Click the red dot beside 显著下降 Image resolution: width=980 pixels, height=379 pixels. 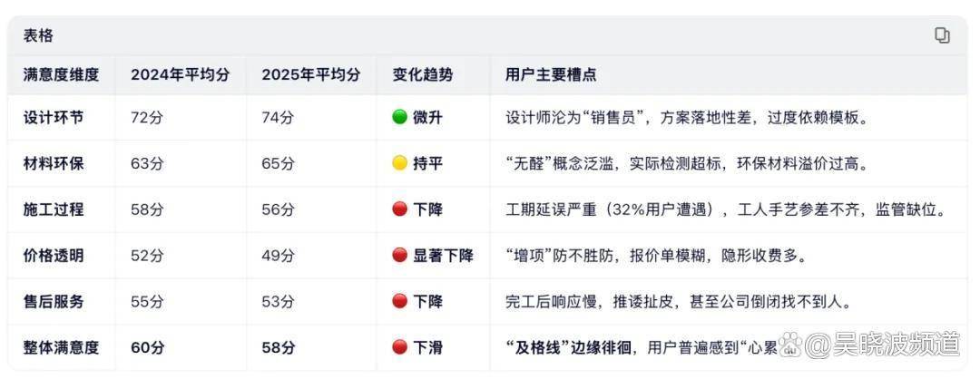coord(399,256)
